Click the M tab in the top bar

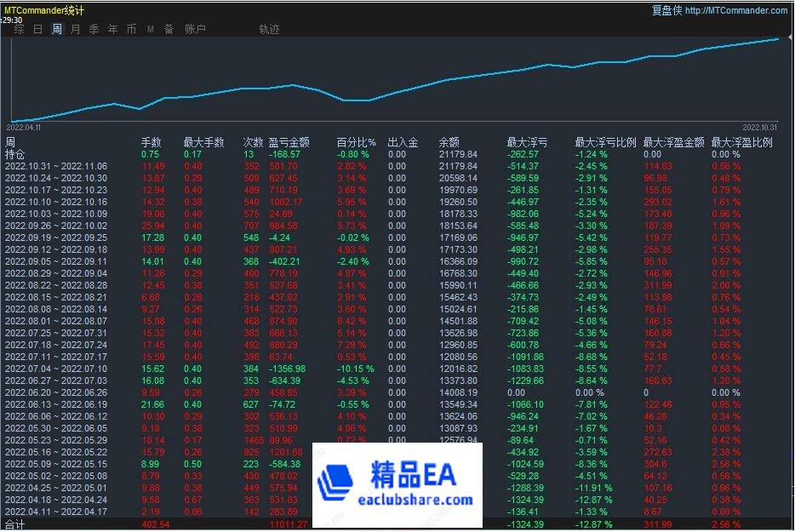pyautogui.click(x=151, y=29)
